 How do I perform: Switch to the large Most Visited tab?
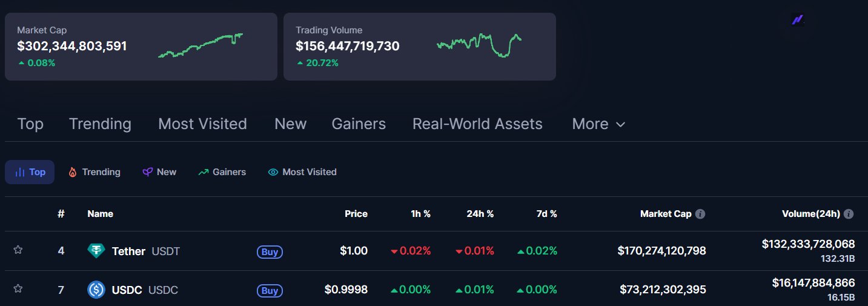[x=202, y=124]
